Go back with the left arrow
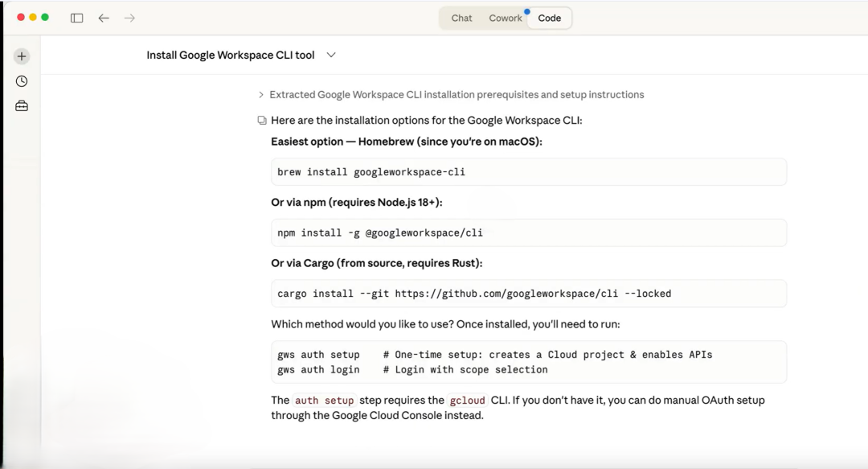Viewport: 868px width, 469px height. [x=104, y=18]
